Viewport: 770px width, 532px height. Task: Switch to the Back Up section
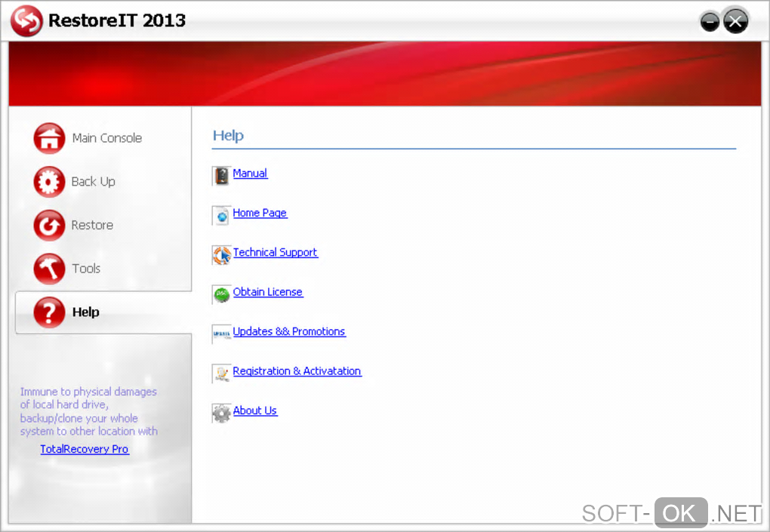(94, 182)
